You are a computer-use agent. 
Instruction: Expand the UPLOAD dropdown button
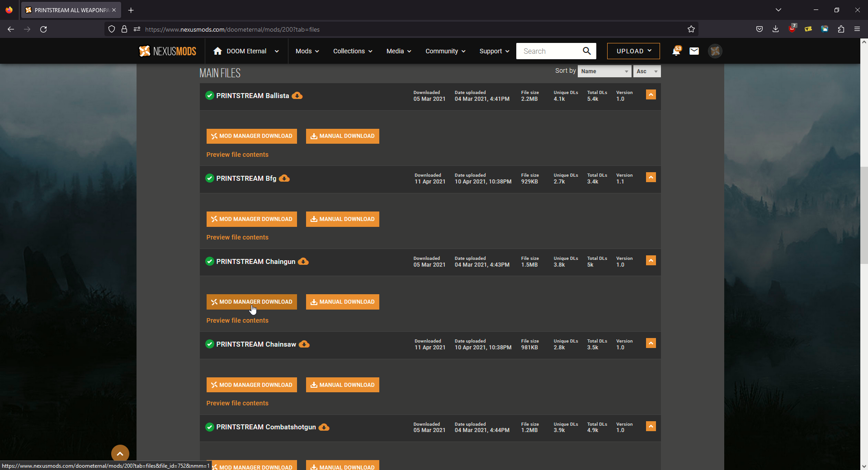pyautogui.click(x=633, y=51)
